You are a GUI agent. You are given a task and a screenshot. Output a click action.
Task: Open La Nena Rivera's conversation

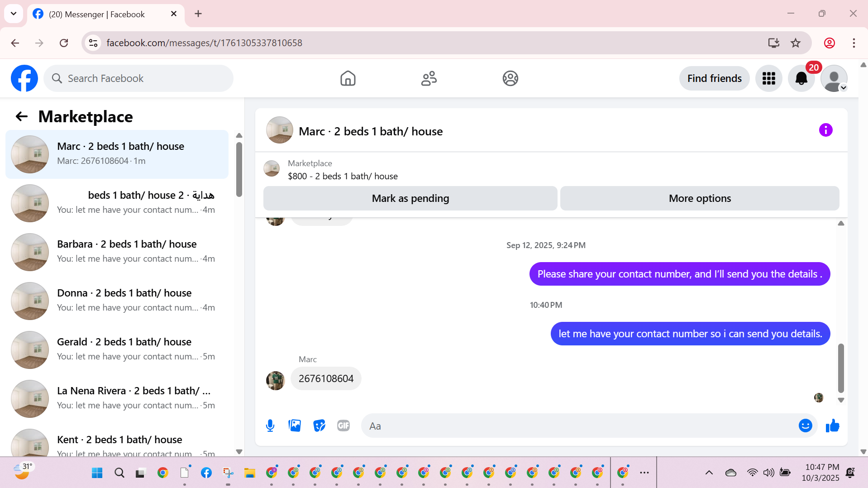point(117,399)
